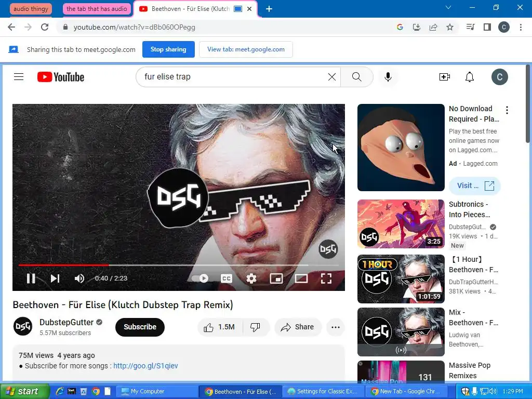Image resolution: width=532 pixels, height=399 pixels.
Task: Click install/download page icon in address bar
Action: point(417,27)
